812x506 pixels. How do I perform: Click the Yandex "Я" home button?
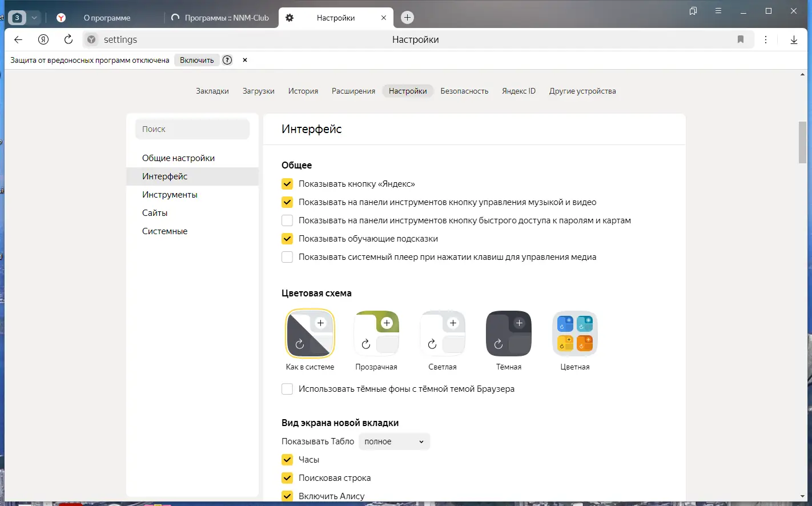point(43,39)
